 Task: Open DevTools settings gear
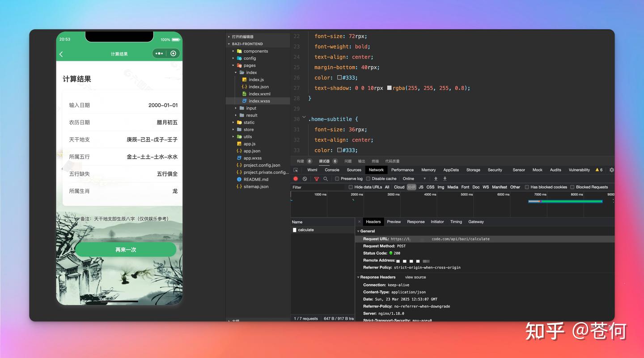[x=611, y=170]
